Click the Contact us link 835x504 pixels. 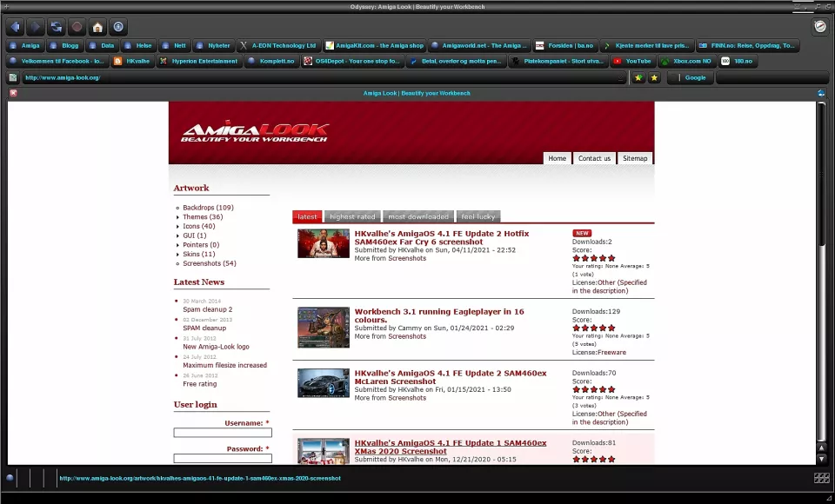(594, 158)
